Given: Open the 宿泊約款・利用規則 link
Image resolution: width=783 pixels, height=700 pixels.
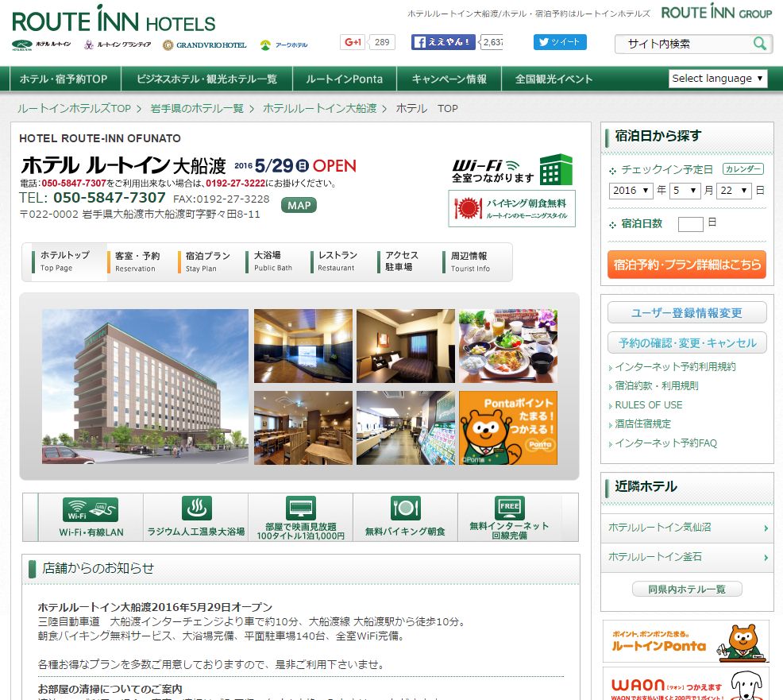Looking at the screenshot, I should click(x=656, y=385).
